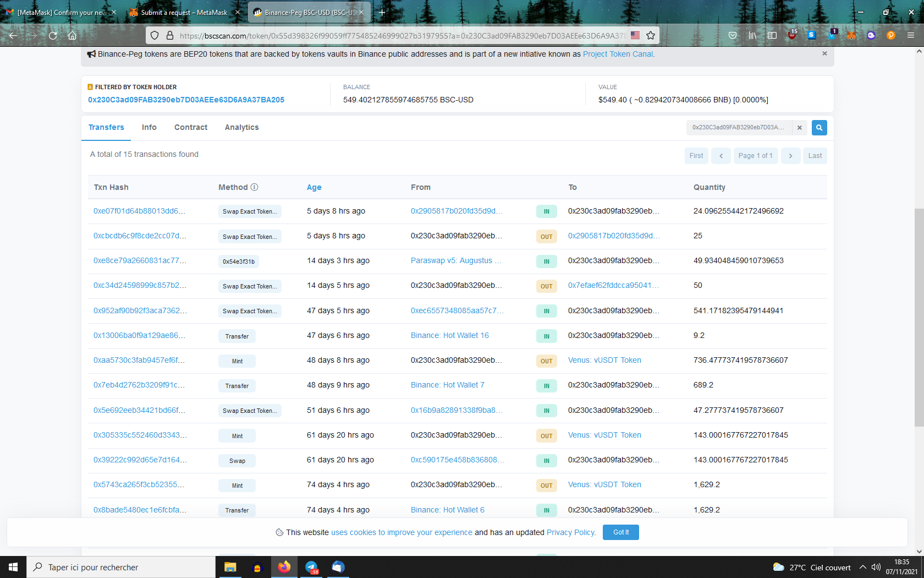This screenshot has width=924, height=578.
Task: Go to Firefox home page icon
Action: [72, 35]
